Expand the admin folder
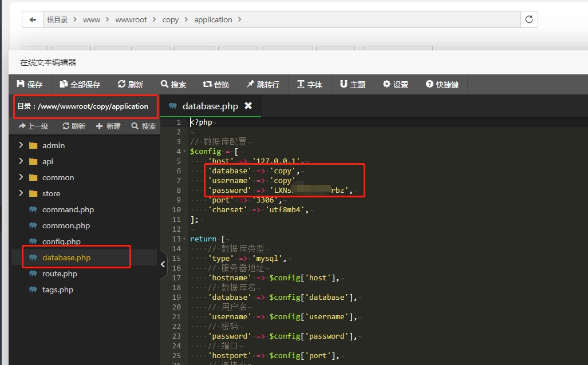This screenshot has width=588, height=365. (21, 145)
